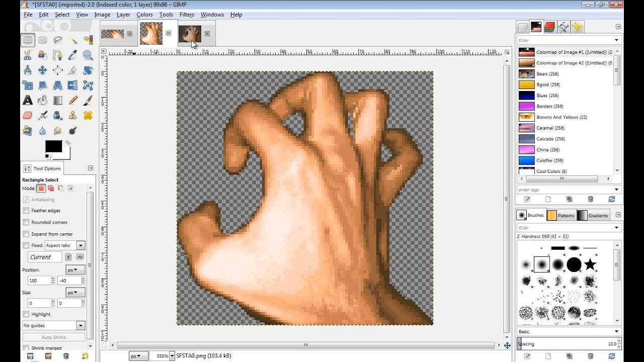The width and height of the screenshot is (644, 362).
Task: Select the Paintbrush tool
Action: (x=88, y=101)
